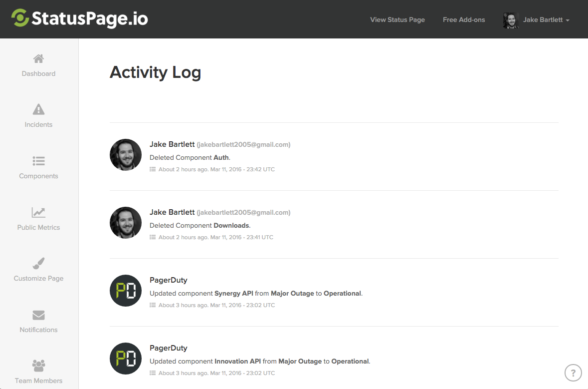Image resolution: width=588 pixels, height=389 pixels.
Task: Open Free Add-ons in the header
Action: (x=463, y=19)
